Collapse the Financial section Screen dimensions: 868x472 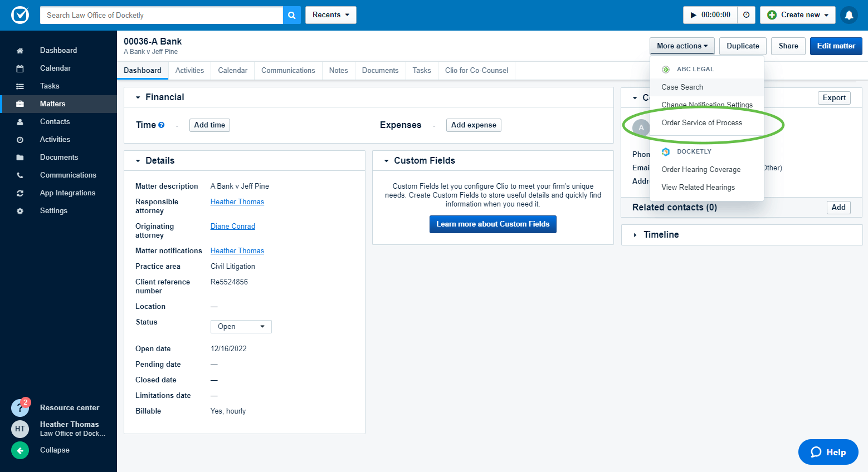(138, 97)
